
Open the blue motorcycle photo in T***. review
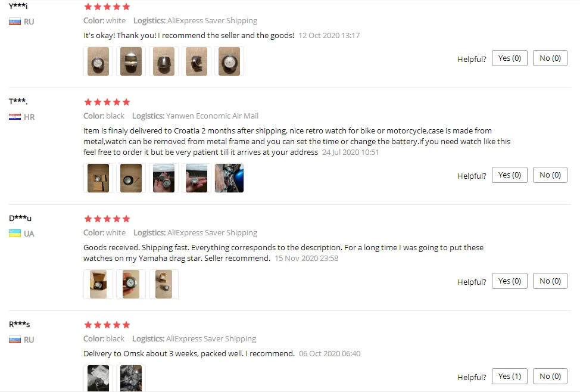click(x=229, y=178)
